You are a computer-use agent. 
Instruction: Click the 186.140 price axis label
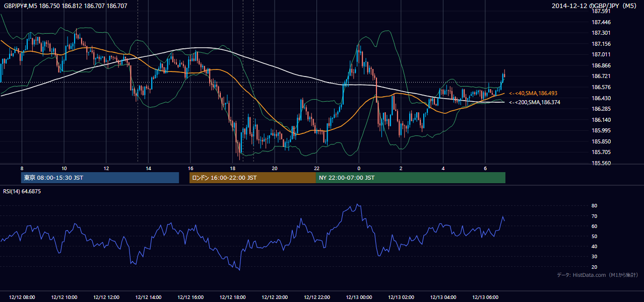[601, 120]
